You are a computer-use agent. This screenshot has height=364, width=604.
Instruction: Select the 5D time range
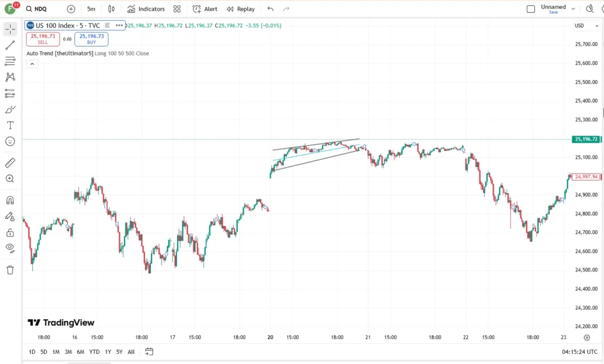coord(44,352)
